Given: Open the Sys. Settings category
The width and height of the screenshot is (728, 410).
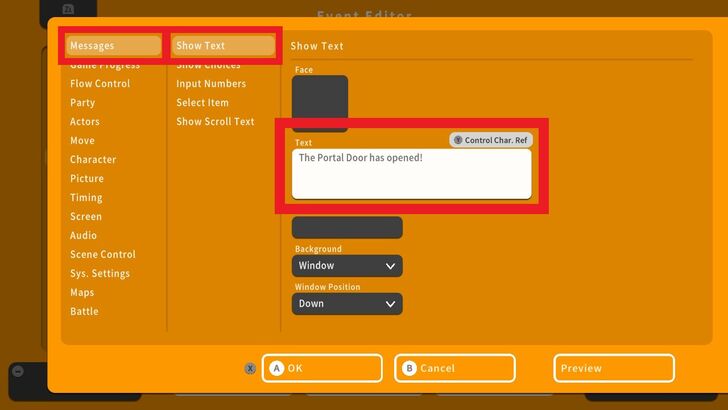Looking at the screenshot, I should [100, 274].
